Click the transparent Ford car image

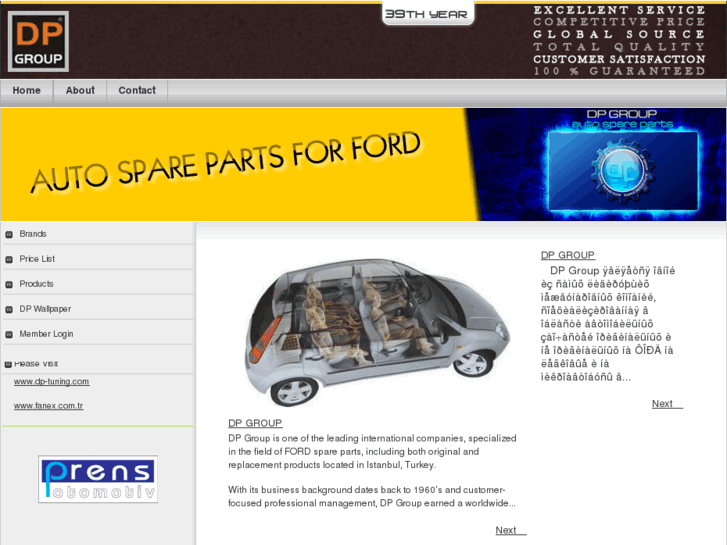pos(377,331)
